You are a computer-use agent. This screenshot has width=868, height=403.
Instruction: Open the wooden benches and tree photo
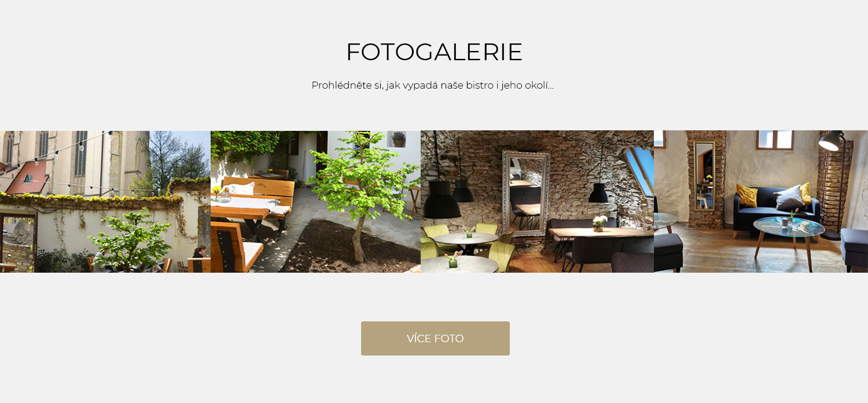[x=315, y=201]
